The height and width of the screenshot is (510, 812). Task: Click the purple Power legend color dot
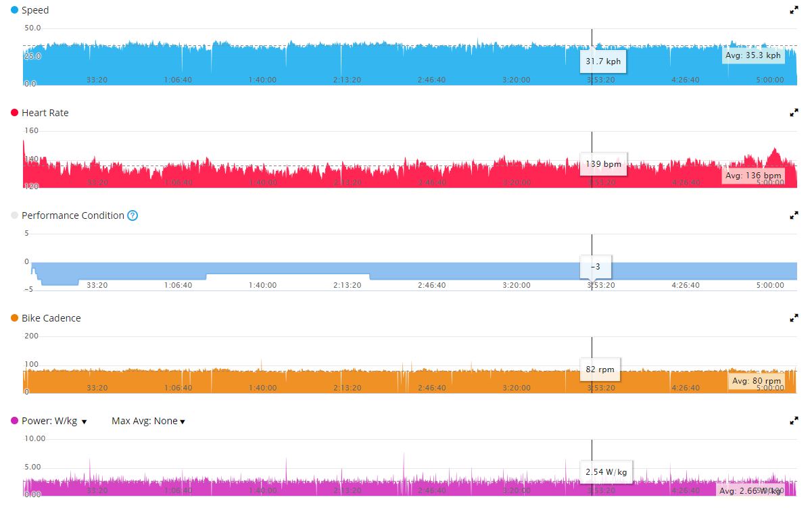(x=15, y=421)
